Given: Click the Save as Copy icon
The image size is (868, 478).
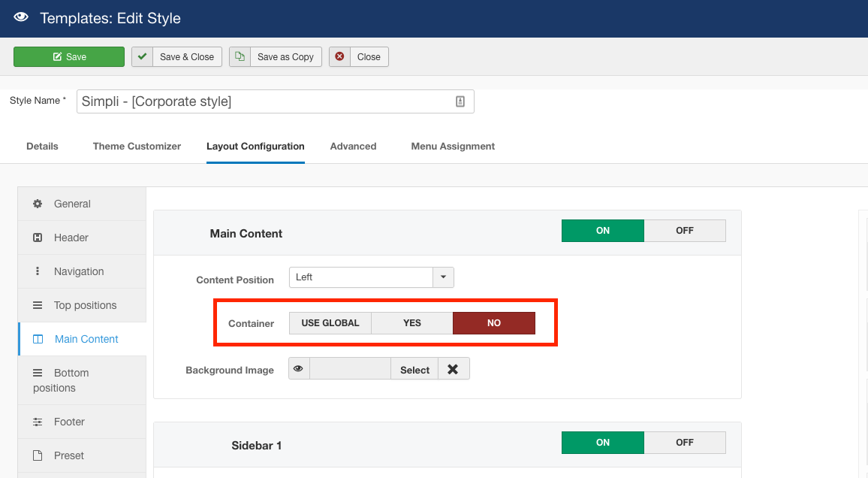Looking at the screenshot, I should [240, 56].
